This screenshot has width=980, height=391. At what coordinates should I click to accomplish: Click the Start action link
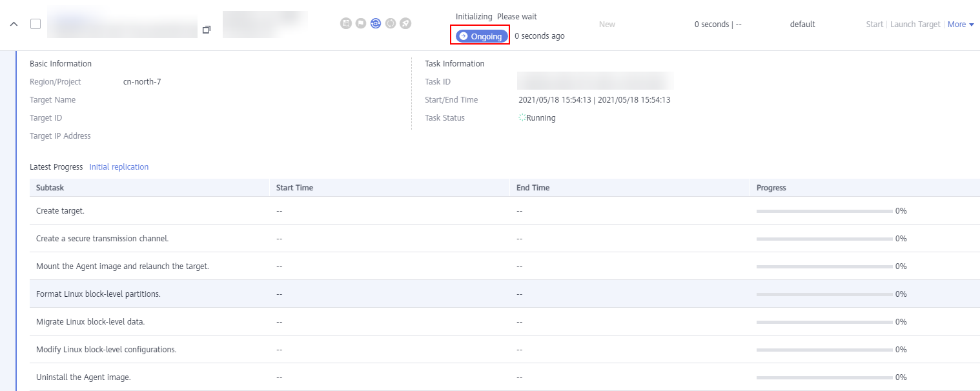pyautogui.click(x=874, y=25)
